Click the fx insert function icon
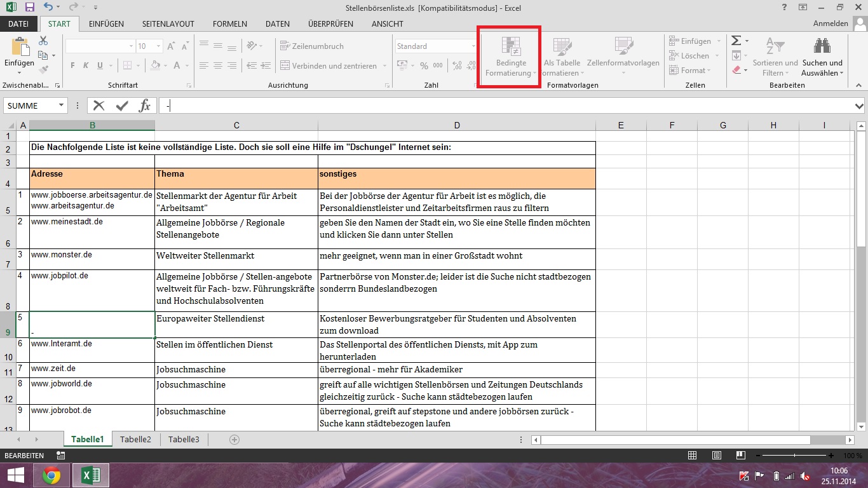Viewport: 868px width, 488px height. 145,105
